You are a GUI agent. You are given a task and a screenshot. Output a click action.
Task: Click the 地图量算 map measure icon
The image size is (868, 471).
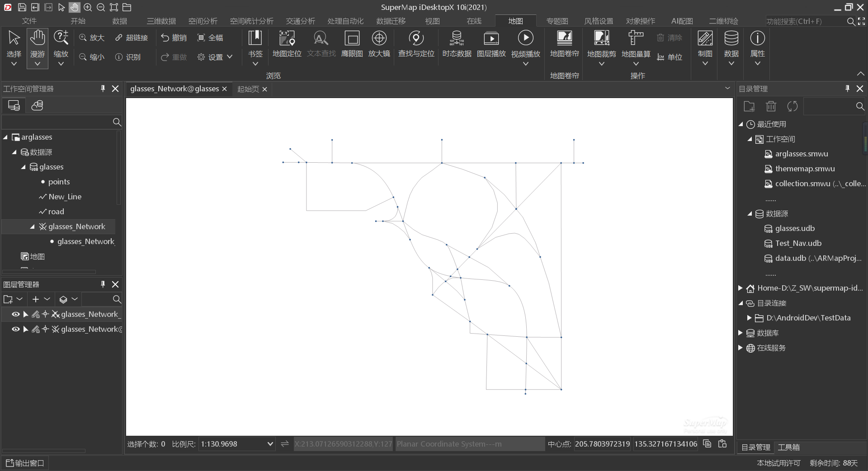click(x=636, y=38)
